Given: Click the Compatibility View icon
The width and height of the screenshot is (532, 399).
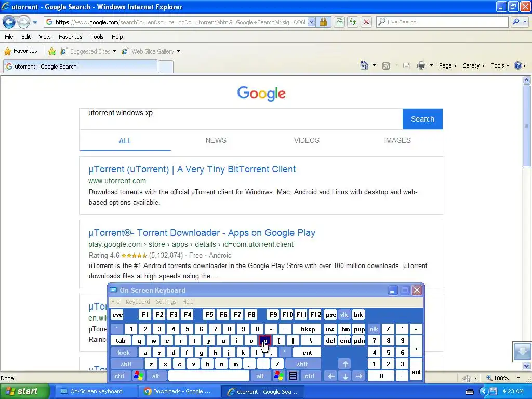Looking at the screenshot, I should (339, 22).
